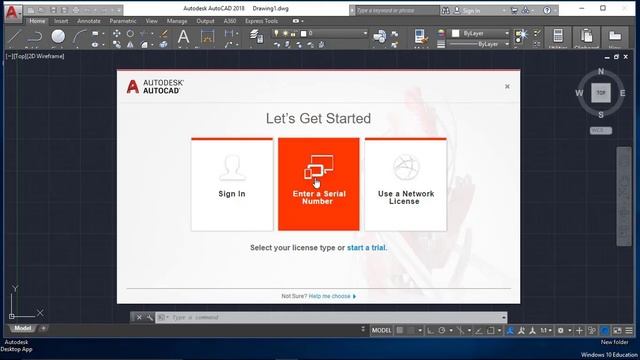This screenshot has width=640, height=360.
Task: Open the AutoCAD application menu button
Action: click(12, 12)
